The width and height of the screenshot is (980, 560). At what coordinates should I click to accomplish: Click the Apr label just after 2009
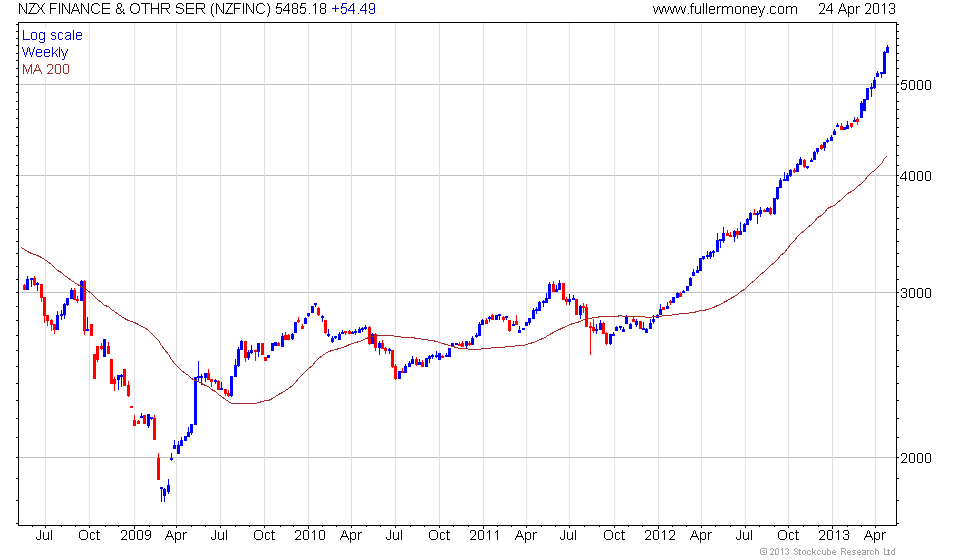(x=176, y=536)
